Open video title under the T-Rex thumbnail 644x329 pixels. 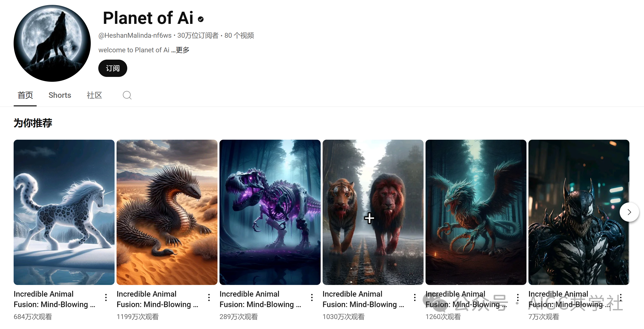[260, 299]
